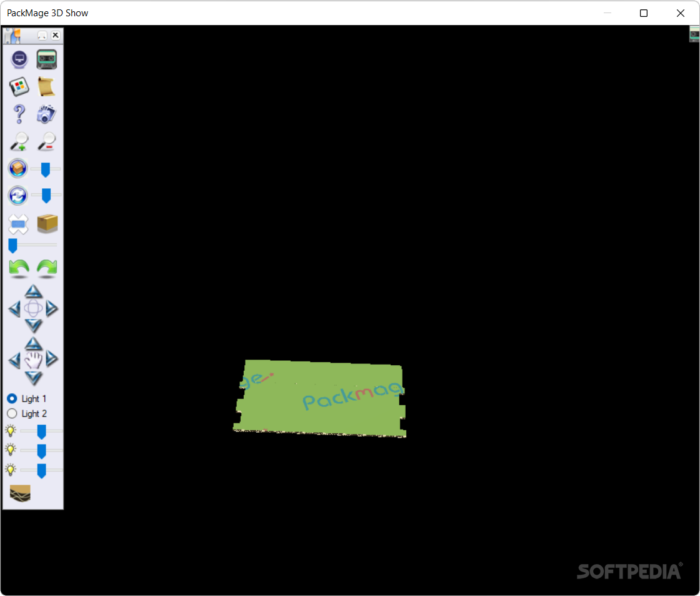Viewport: 700px width, 596px height.
Task: Rotate view up with orbit up arrow
Action: pos(34,291)
